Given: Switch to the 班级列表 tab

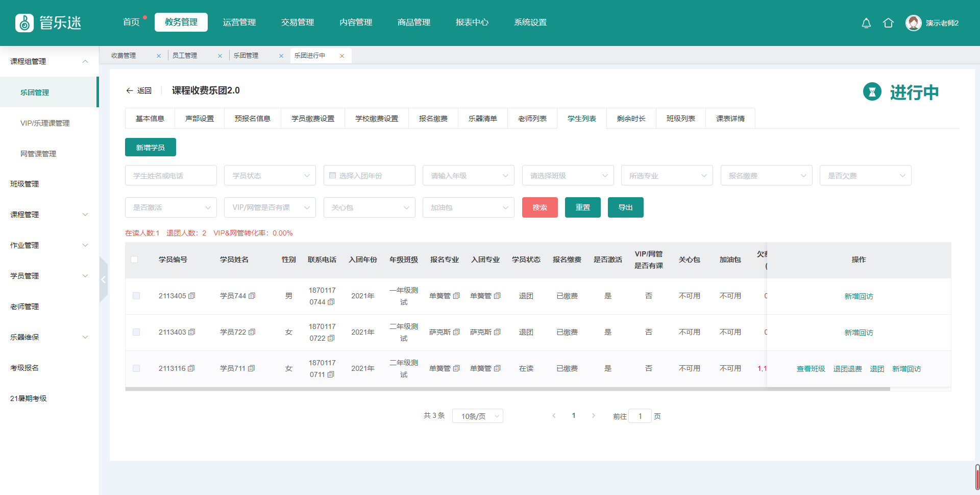Looking at the screenshot, I should pyautogui.click(x=680, y=119).
